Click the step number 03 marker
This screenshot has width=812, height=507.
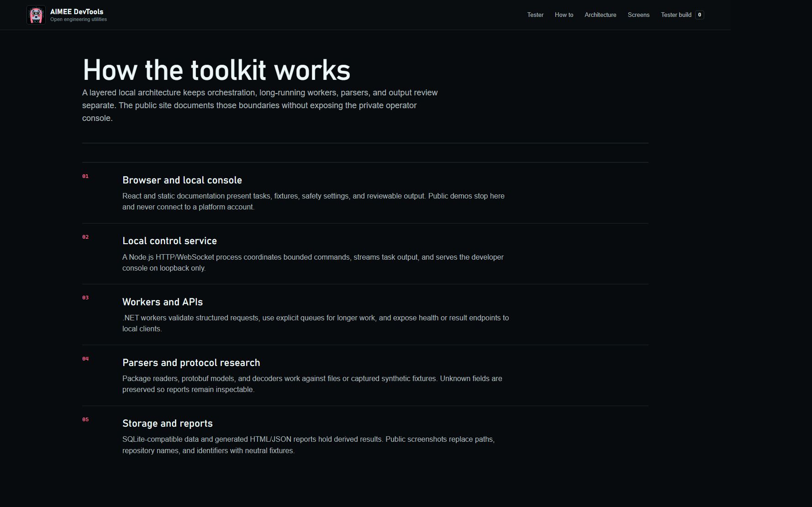[x=85, y=298]
